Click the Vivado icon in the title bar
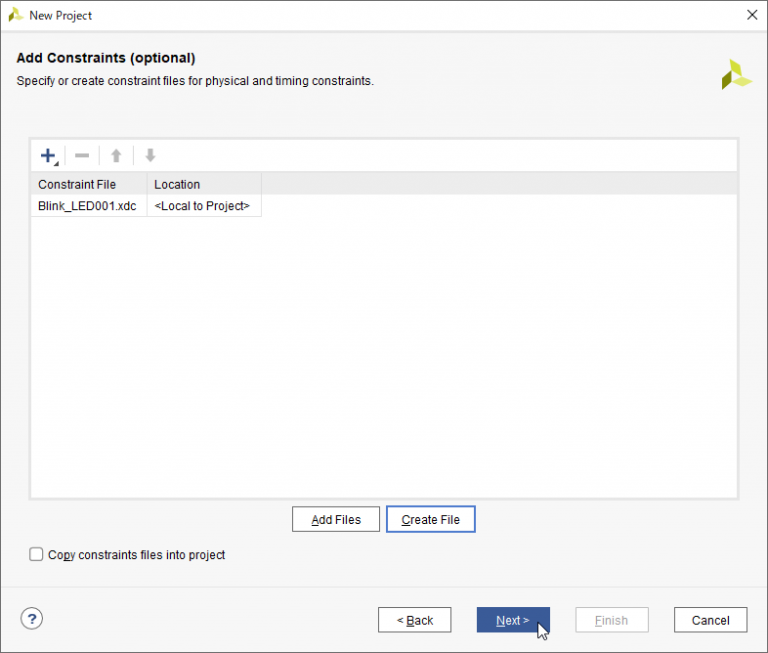 coord(16,15)
